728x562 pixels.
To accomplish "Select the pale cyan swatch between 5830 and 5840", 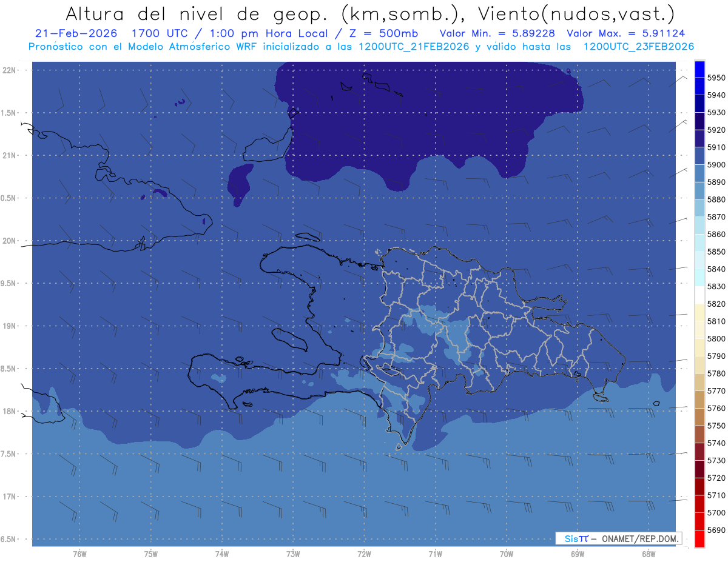I will click(x=699, y=278).
